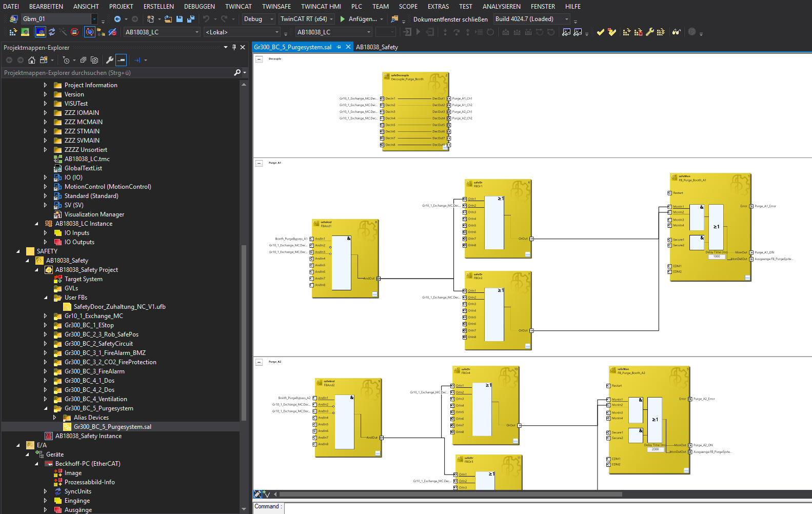
Task: Collapse the Gr300_BC_5_Purgesystem node
Action: click(46, 408)
